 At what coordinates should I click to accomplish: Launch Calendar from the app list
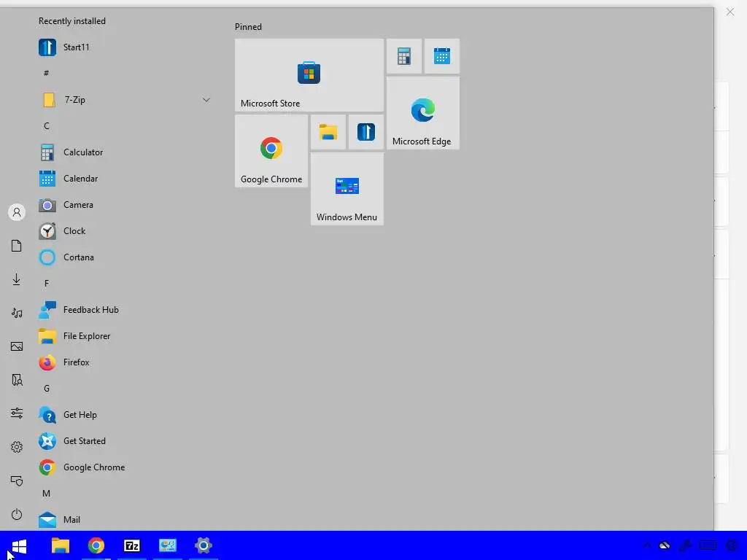point(124,179)
